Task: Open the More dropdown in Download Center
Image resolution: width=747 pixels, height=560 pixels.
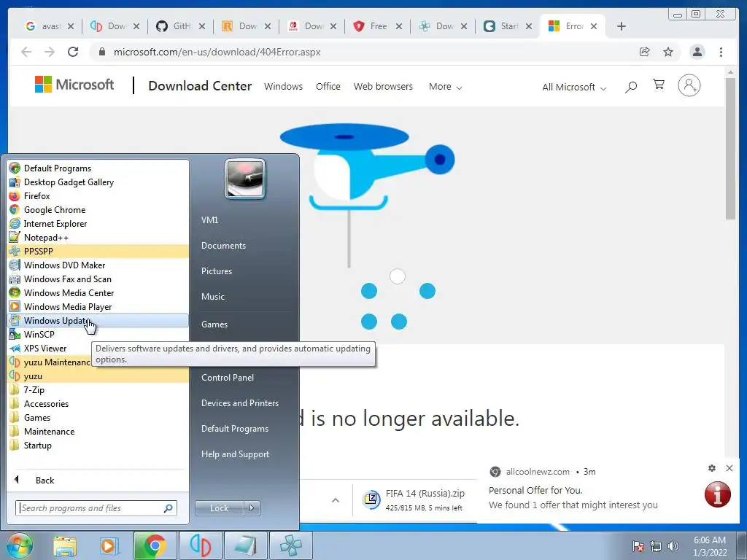Action: pyautogui.click(x=445, y=87)
